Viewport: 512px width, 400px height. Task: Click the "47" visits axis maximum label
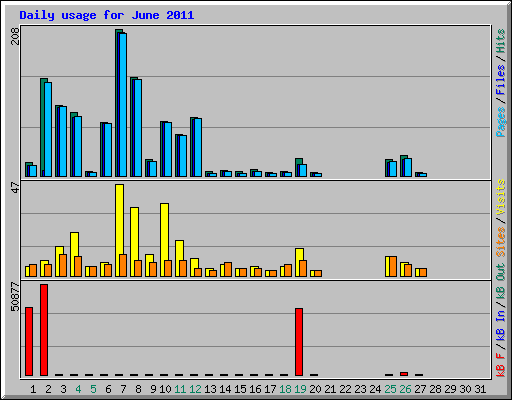[x=15, y=188]
